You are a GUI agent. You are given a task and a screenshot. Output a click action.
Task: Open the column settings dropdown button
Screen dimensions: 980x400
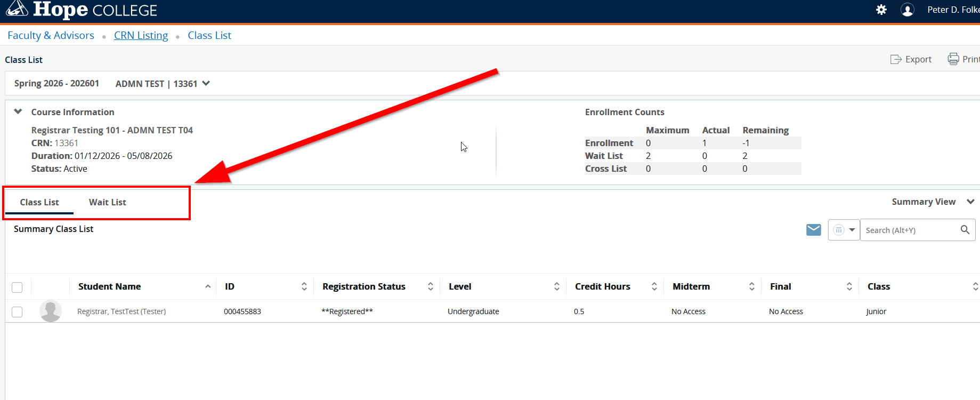coord(844,230)
